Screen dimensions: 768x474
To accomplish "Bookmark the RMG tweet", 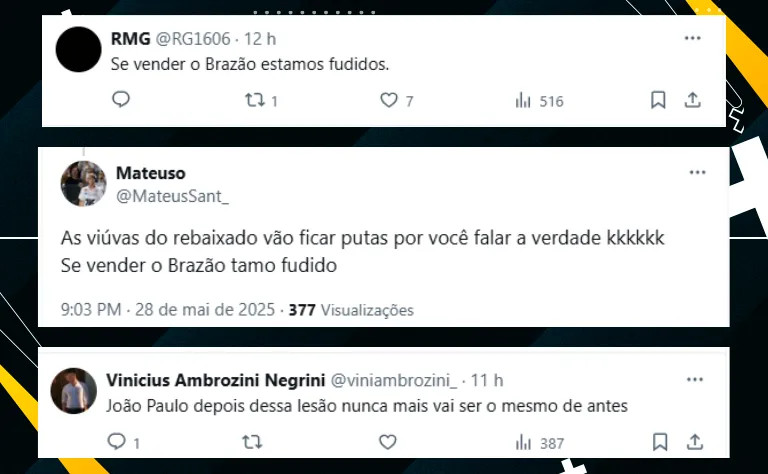I will (658, 100).
